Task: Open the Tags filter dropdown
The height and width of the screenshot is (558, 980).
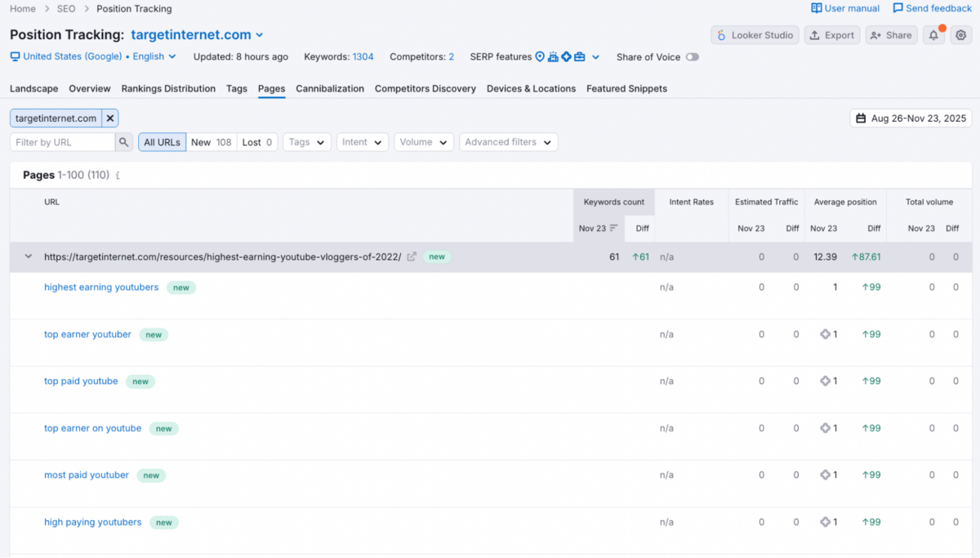Action: coord(307,142)
